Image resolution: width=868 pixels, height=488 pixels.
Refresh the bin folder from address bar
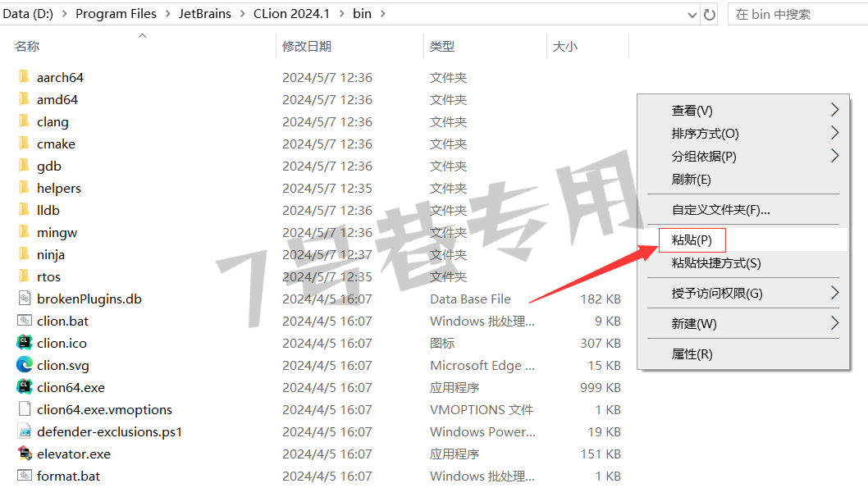click(710, 15)
